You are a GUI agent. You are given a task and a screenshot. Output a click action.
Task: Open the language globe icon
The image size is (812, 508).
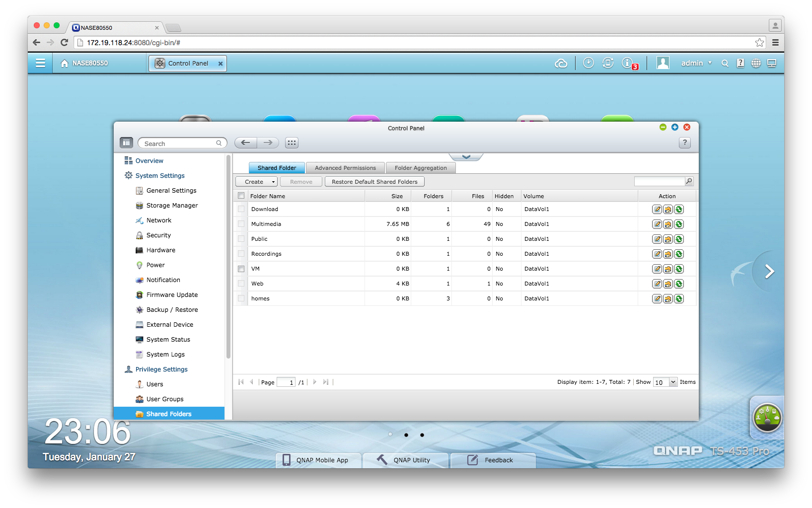[756, 63]
